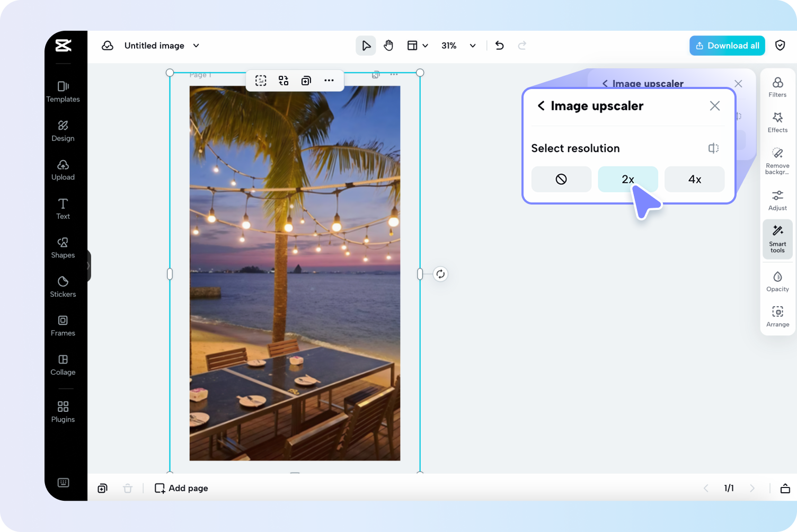Redo the last undone action

click(522, 46)
